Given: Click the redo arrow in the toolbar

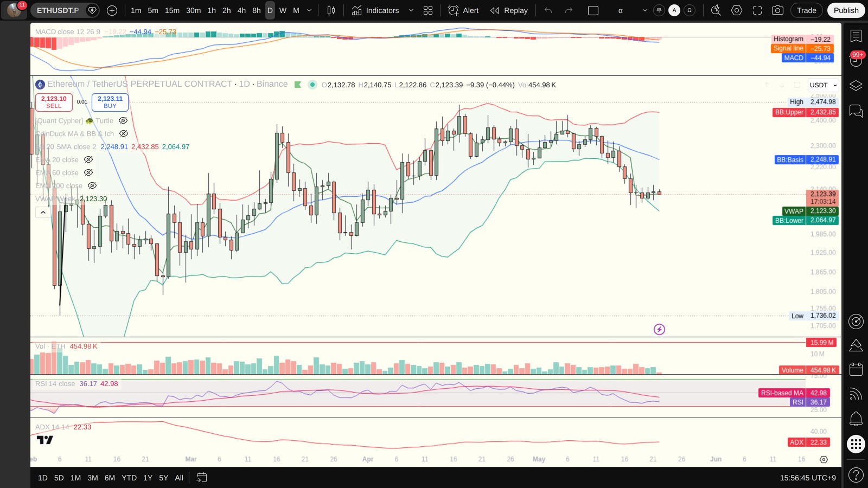Looking at the screenshot, I should click(569, 10).
